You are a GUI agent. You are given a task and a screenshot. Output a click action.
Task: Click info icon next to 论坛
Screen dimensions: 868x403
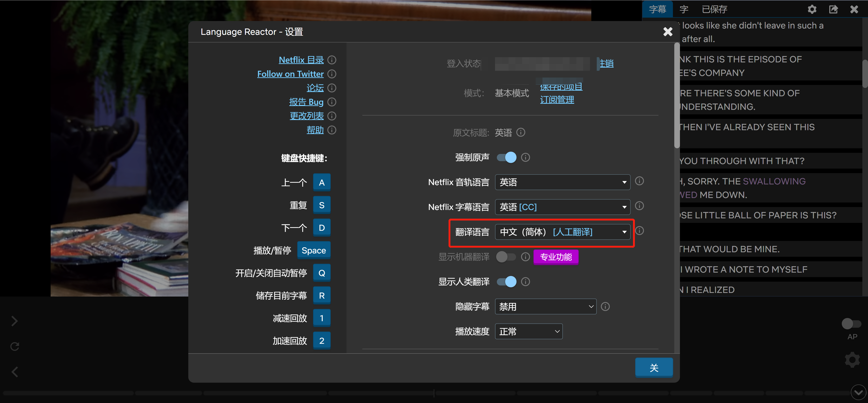(x=332, y=88)
